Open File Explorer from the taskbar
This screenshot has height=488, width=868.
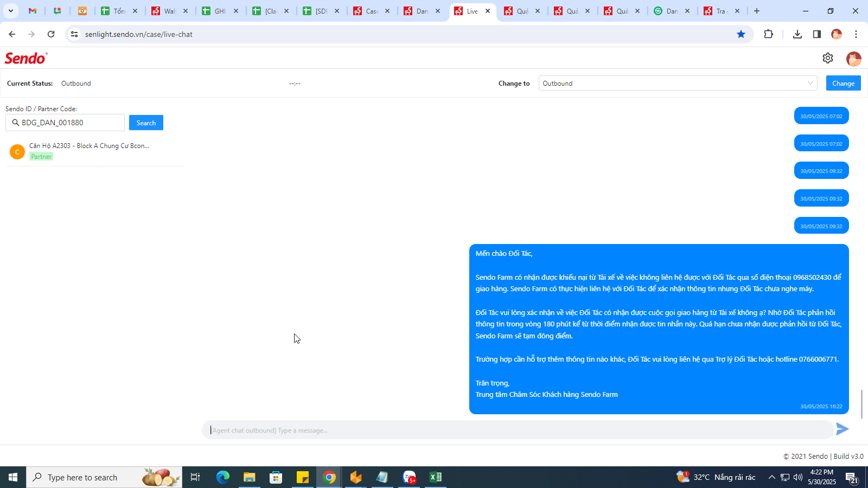click(249, 477)
